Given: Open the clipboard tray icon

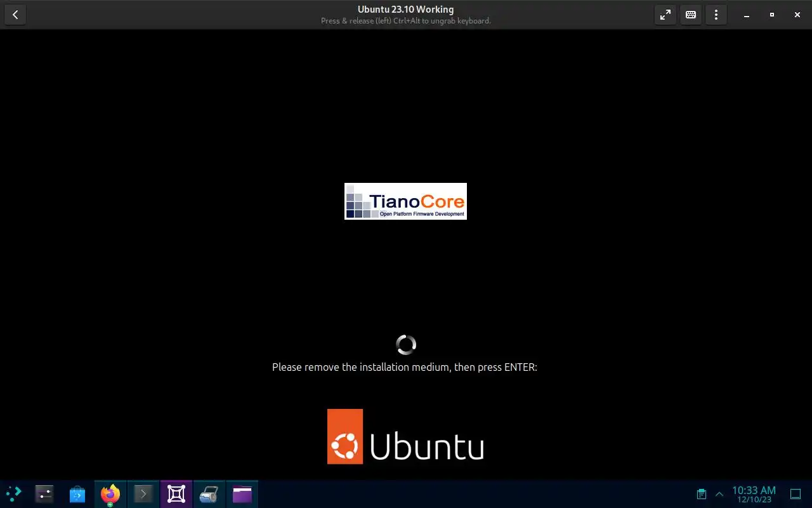Looking at the screenshot, I should 702,494.
